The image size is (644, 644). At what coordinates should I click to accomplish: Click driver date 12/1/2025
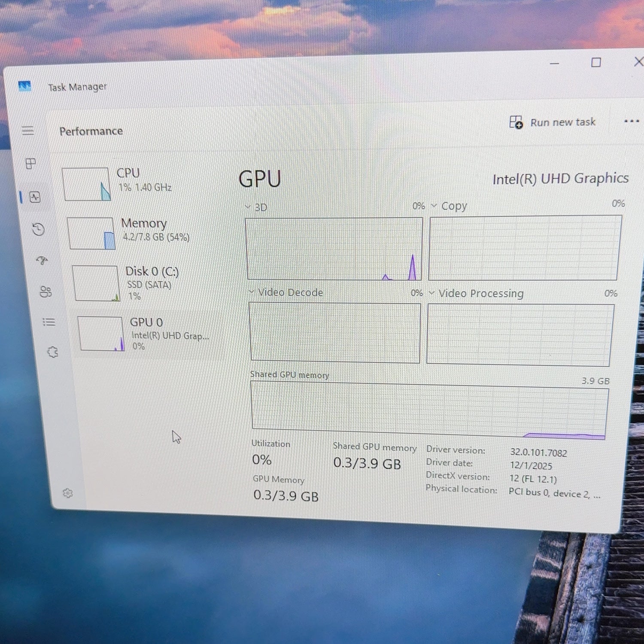531,465
